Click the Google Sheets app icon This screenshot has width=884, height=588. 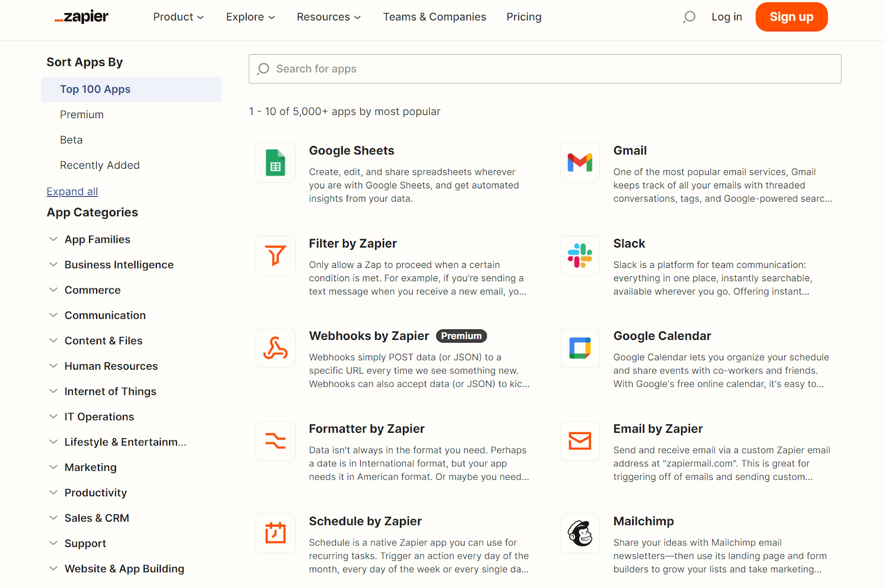coord(275,162)
